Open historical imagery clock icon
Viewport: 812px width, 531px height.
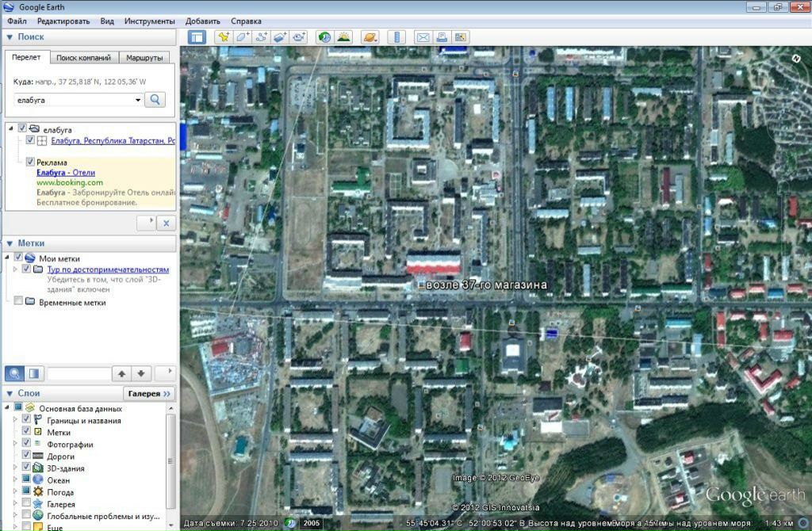(324, 37)
